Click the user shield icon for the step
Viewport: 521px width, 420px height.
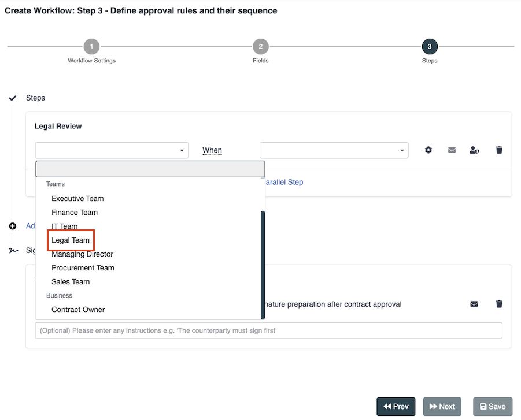(x=474, y=150)
